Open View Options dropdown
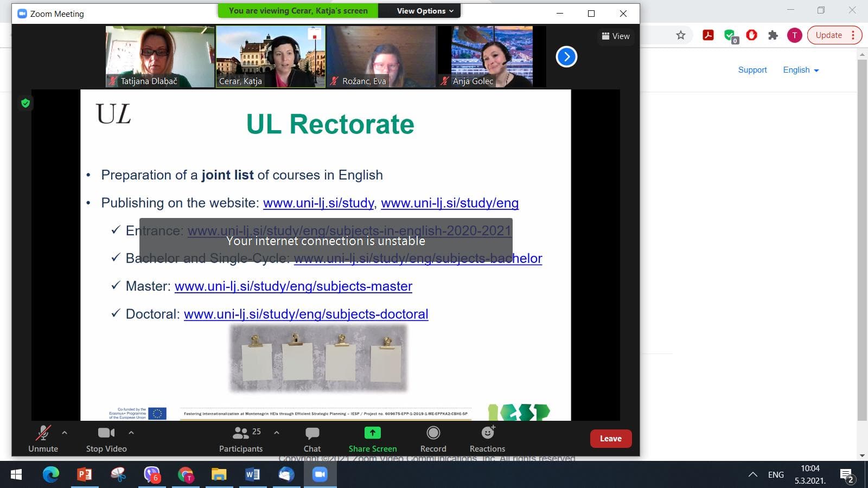Viewport: 868px width, 488px height. point(425,11)
